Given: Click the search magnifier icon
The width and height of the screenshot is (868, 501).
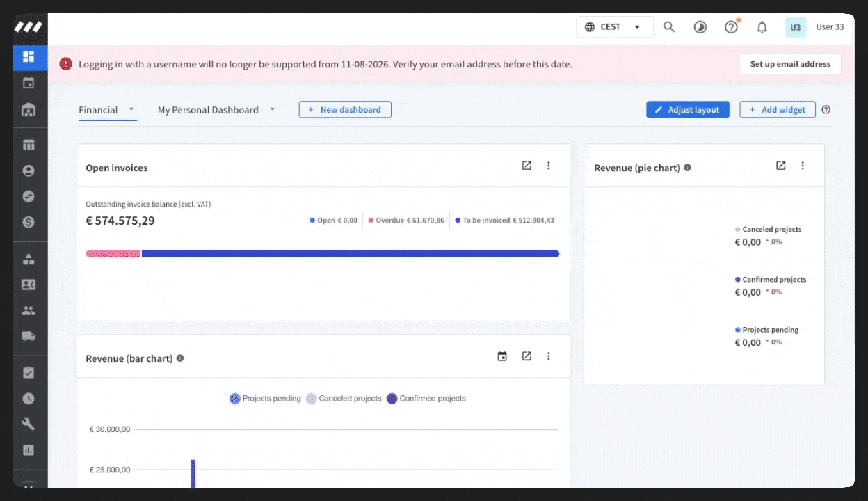Looking at the screenshot, I should click(669, 27).
